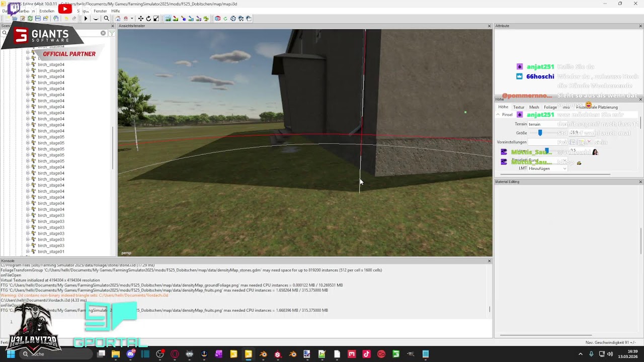The width and height of the screenshot is (644, 362).
Task: Click the Voreinstellungen input field
Action: [547, 142]
